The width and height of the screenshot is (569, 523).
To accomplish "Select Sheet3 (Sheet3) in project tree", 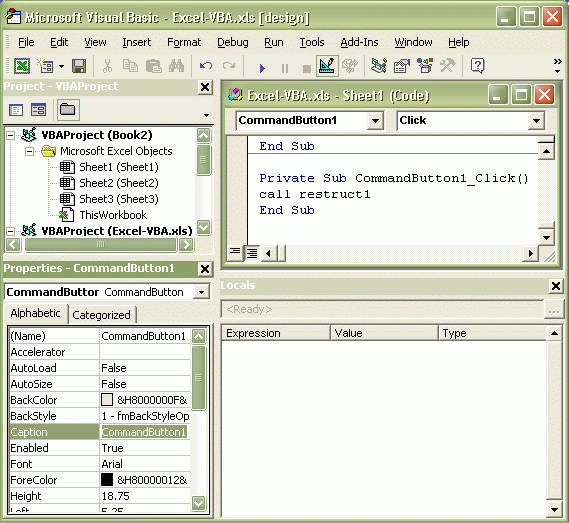I will tap(119, 199).
